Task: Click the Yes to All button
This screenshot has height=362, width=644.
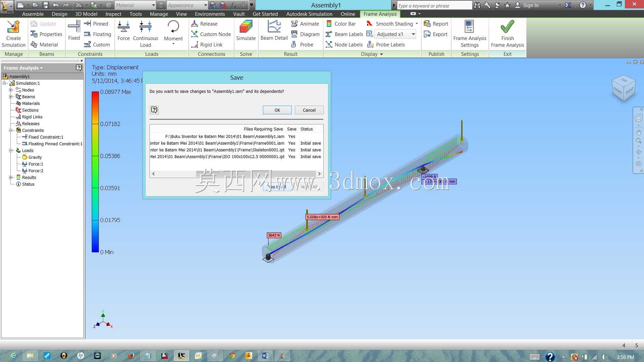Action: tap(277, 187)
